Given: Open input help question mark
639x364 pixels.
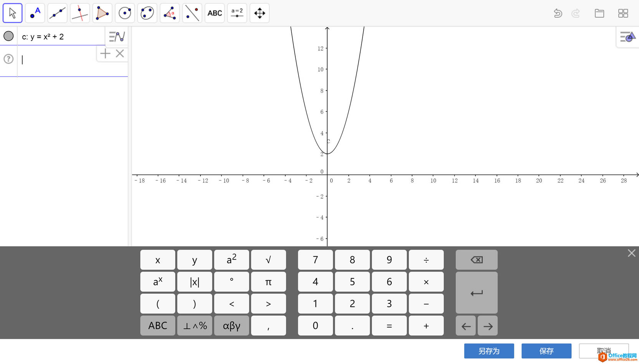Looking at the screenshot, I should click(x=8, y=59).
